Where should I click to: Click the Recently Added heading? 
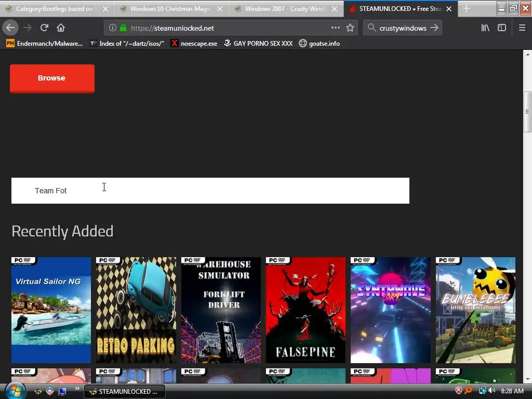[62, 231]
